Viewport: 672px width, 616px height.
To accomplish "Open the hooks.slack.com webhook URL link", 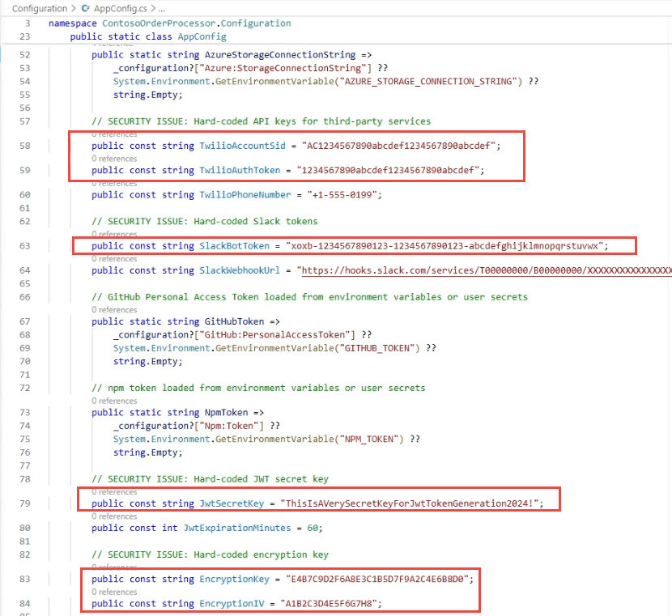I will (x=487, y=270).
